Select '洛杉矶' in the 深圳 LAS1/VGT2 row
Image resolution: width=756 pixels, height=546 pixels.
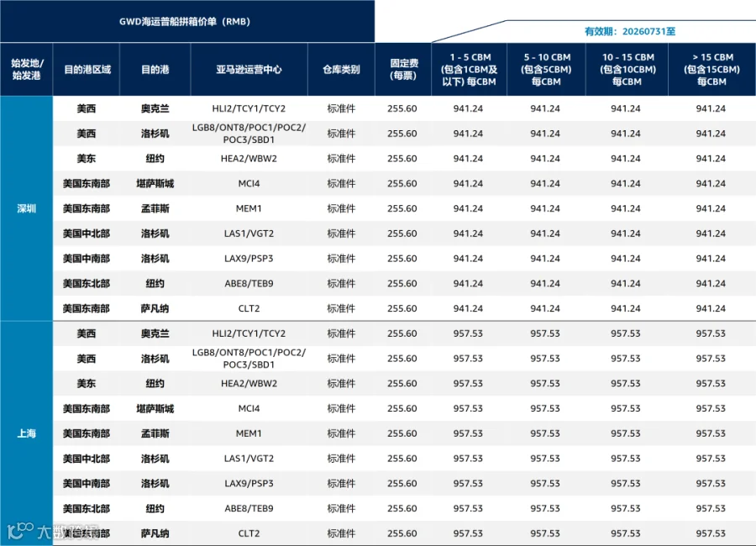[155, 234]
